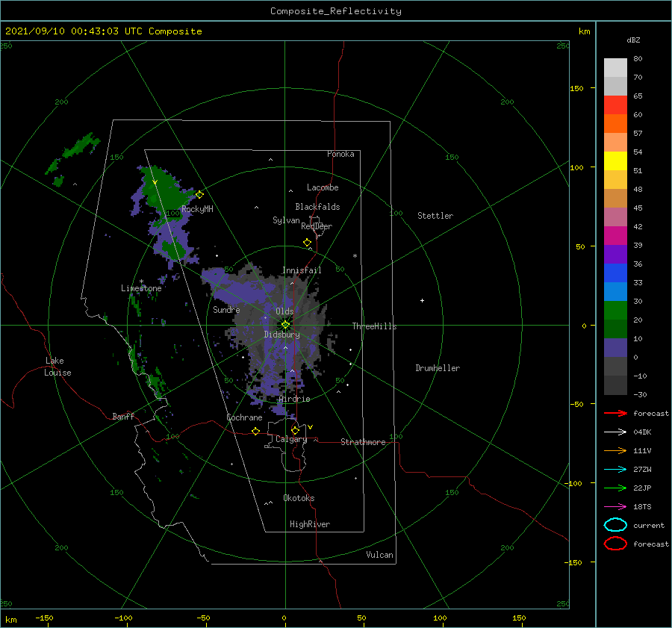Click the Blackfalds city label
Image resolution: width=672 pixels, height=628 pixels.
pyautogui.click(x=317, y=207)
